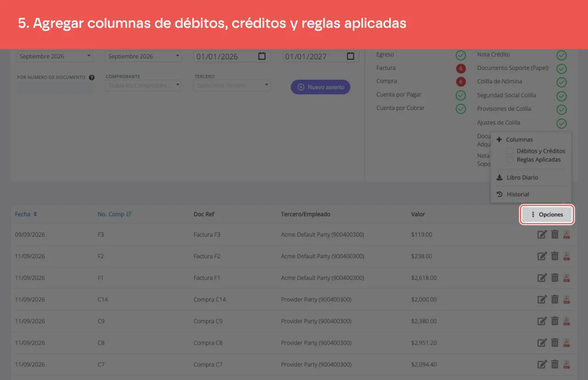The image size is (588, 380).
Task: Open the Comprobante dropdown
Action: [143, 85]
